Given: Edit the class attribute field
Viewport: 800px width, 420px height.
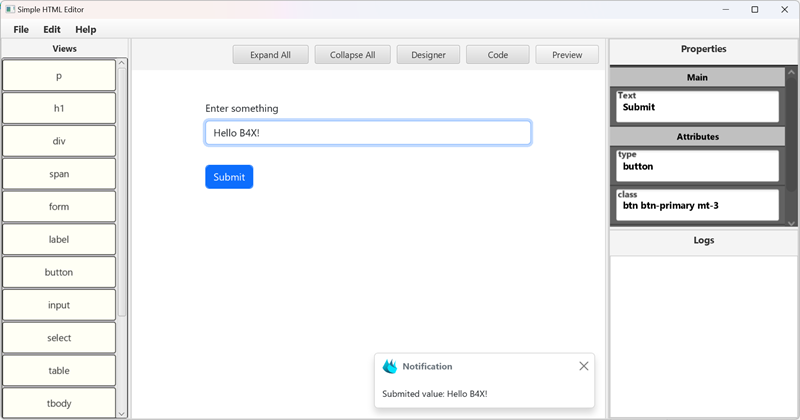Looking at the screenshot, I should click(x=698, y=206).
